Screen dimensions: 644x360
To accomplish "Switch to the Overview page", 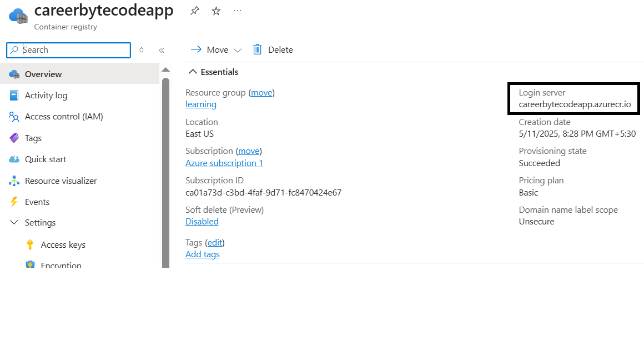I will click(x=42, y=73).
